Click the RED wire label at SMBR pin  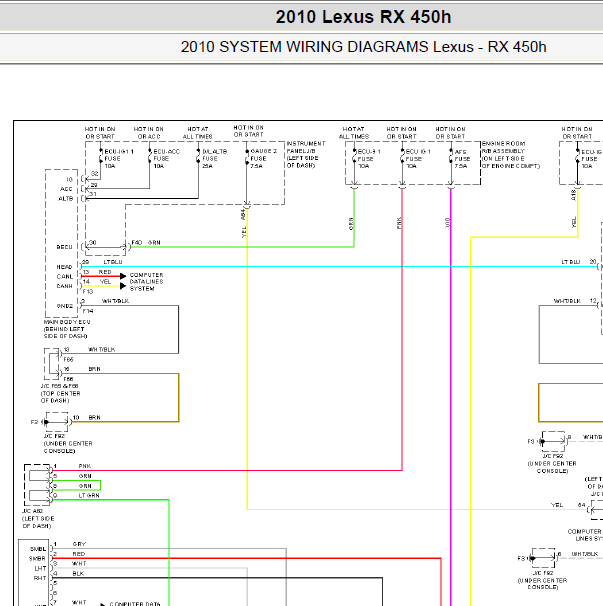[78, 554]
